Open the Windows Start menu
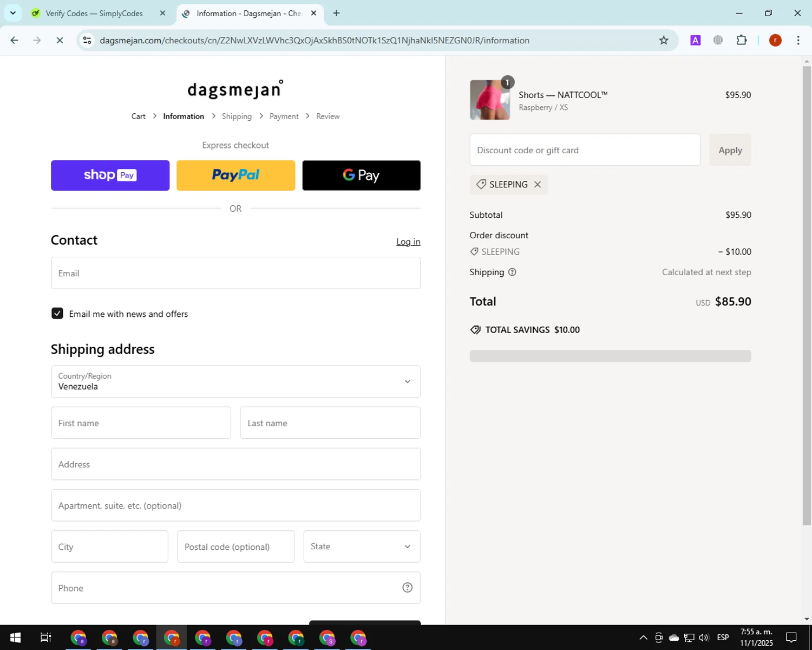The height and width of the screenshot is (650, 812). coord(15,638)
